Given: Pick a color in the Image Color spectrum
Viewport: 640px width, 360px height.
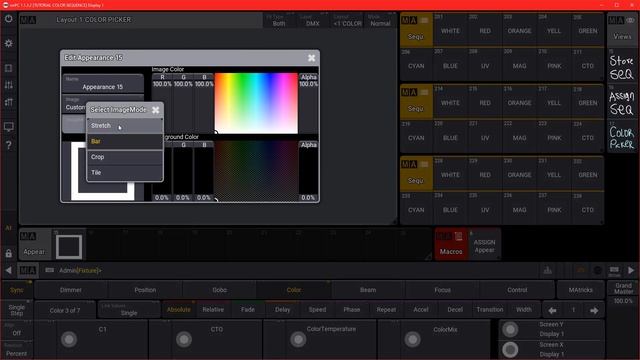Looking at the screenshot, I should pos(256,103).
